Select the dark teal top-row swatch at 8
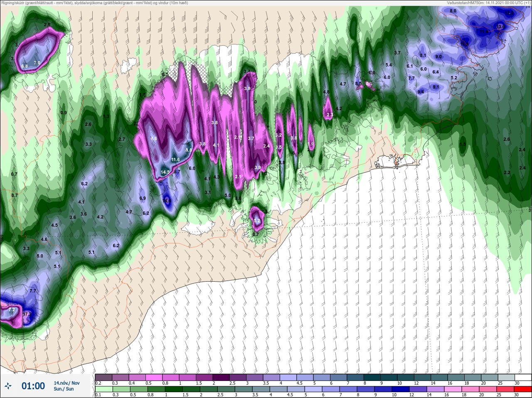 point(372,377)
